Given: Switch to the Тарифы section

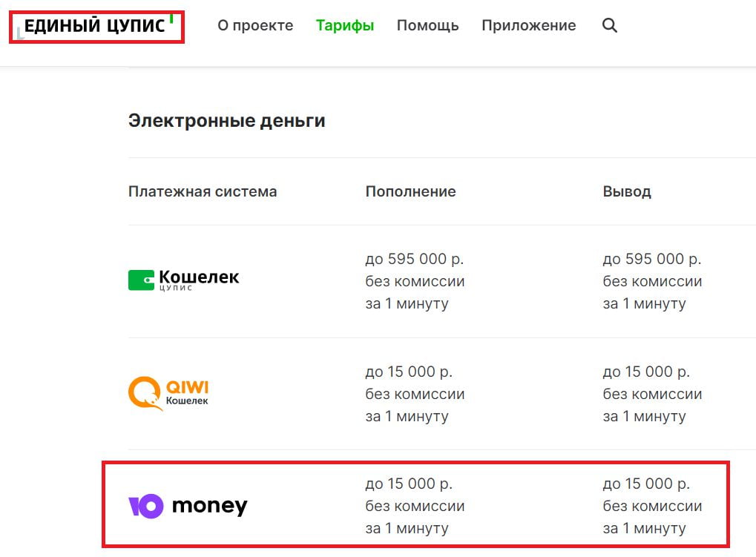Looking at the screenshot, I should point(344,25).
